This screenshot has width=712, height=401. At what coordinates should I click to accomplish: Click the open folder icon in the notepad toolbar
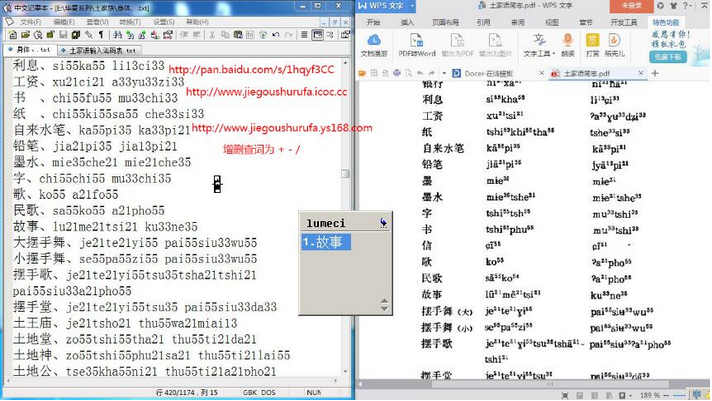[x=25, y=35]
